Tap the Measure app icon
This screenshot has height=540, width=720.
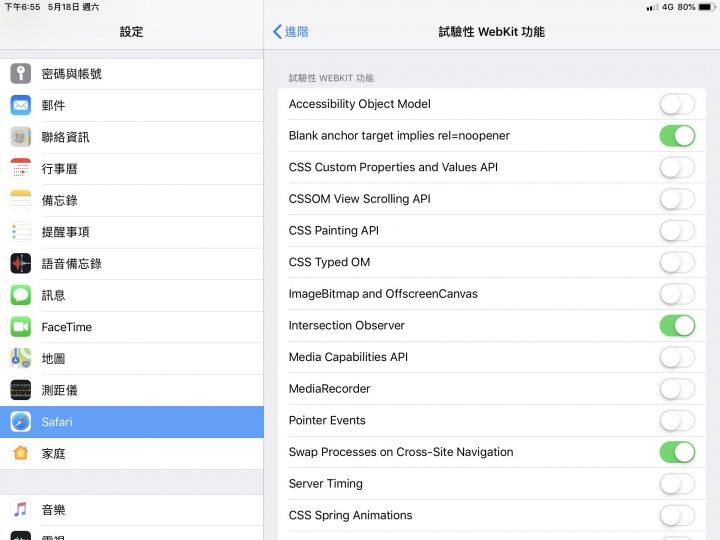[x=21, y=390]
